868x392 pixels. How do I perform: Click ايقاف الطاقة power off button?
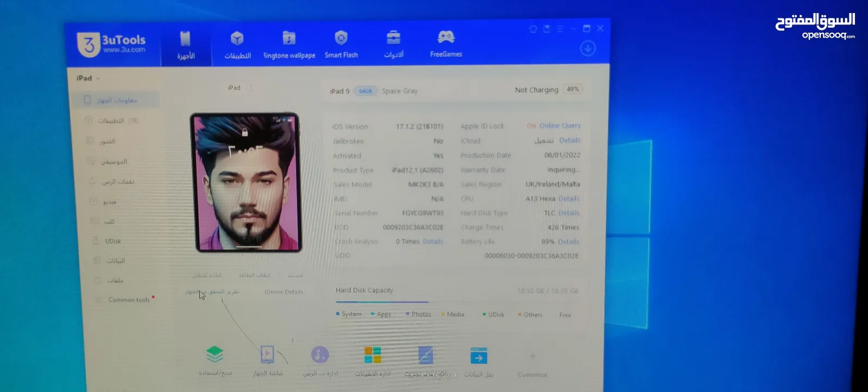pos(255,275)
